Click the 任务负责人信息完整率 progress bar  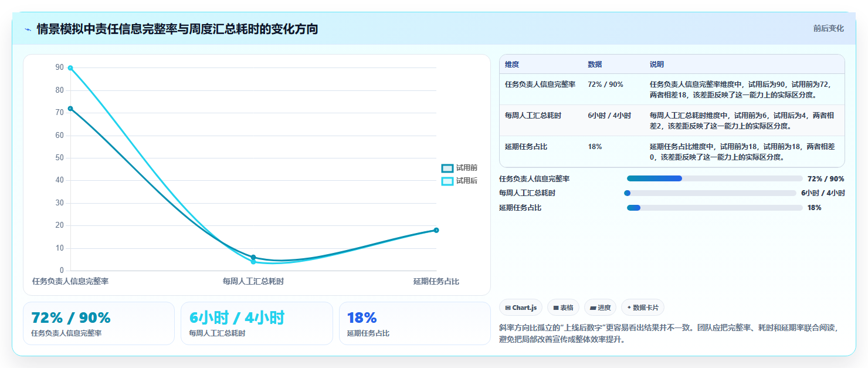point(714,178)
